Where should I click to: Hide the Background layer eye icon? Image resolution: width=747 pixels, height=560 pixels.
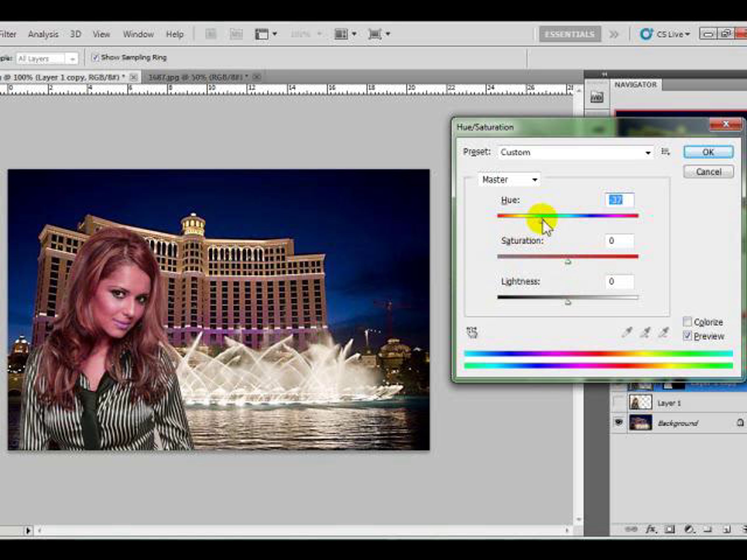pyautogui.click(x=619, y=422)
